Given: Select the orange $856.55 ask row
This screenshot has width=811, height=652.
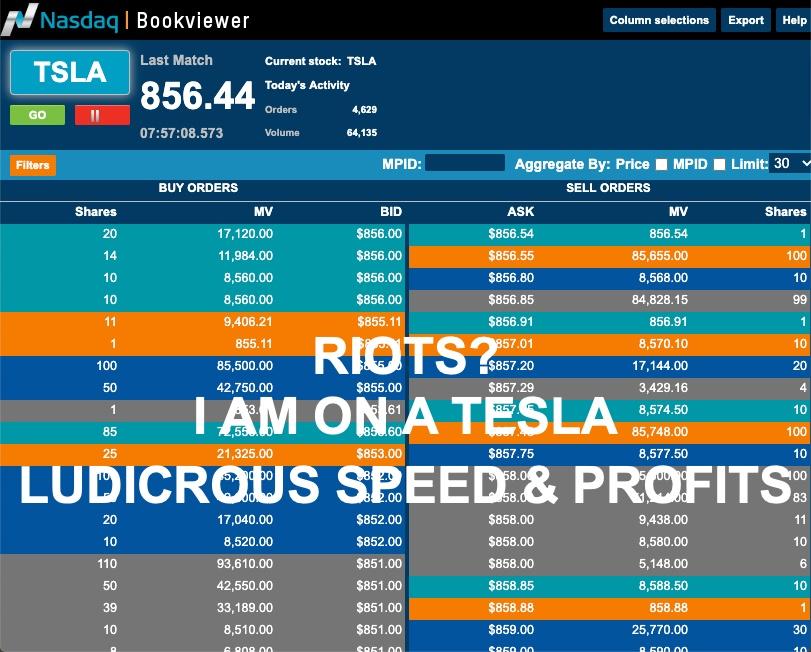Looking at the screenshot, I should click(x=608, y=256).
